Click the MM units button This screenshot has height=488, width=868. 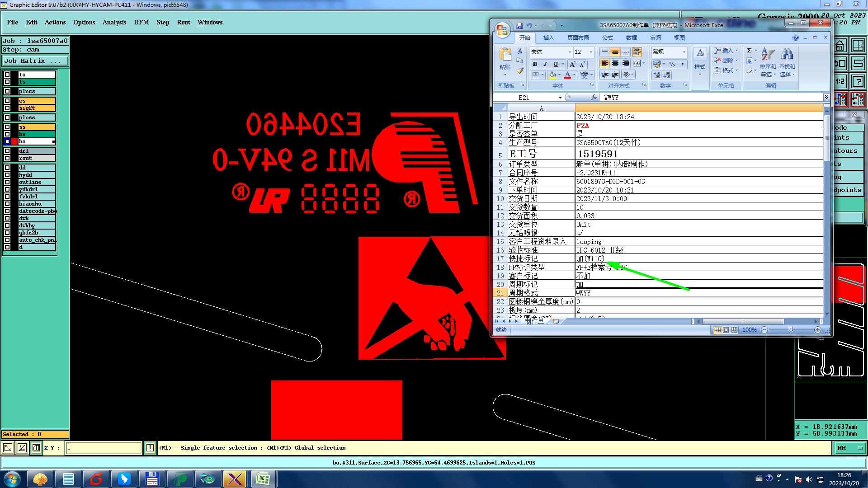point(849,448)
